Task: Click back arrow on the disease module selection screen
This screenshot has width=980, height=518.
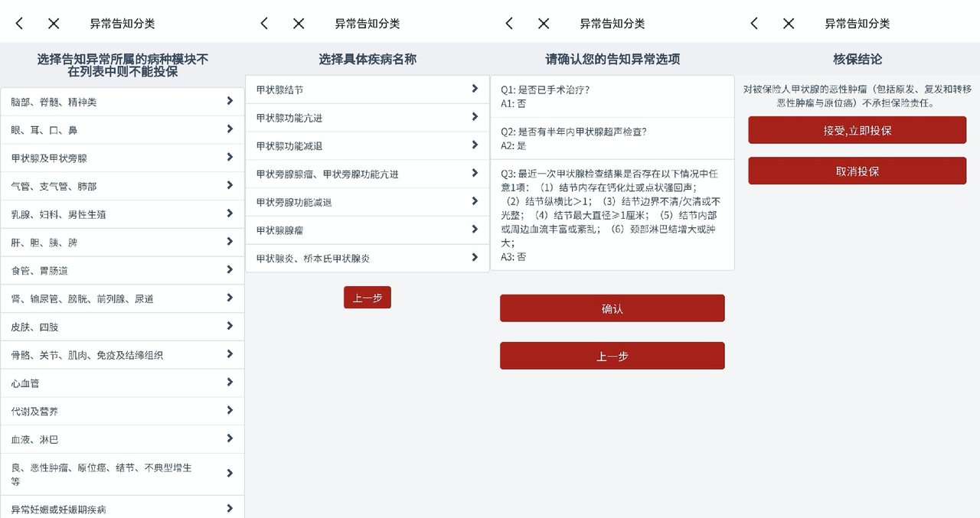Action: [x=19, y=24]
